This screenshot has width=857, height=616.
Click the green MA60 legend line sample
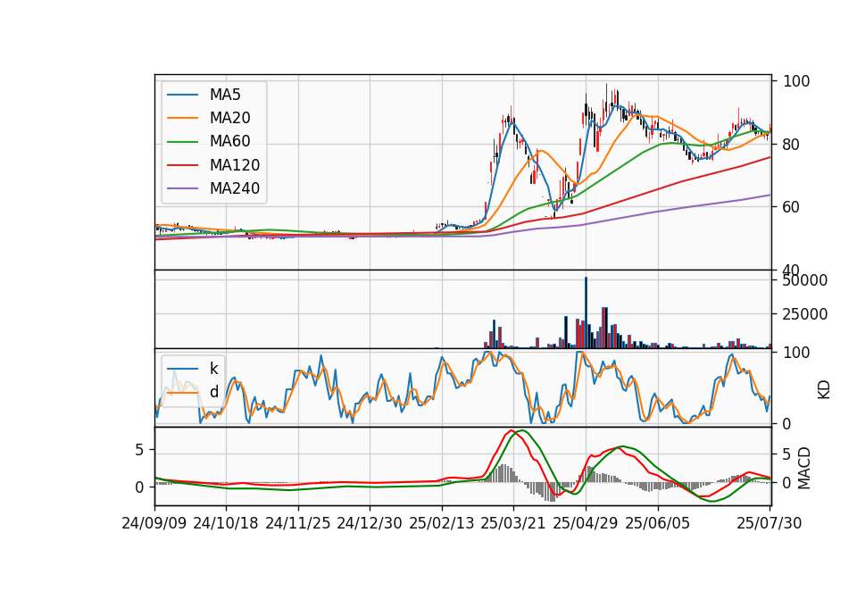pyautogui.click(x=182, y=142)
